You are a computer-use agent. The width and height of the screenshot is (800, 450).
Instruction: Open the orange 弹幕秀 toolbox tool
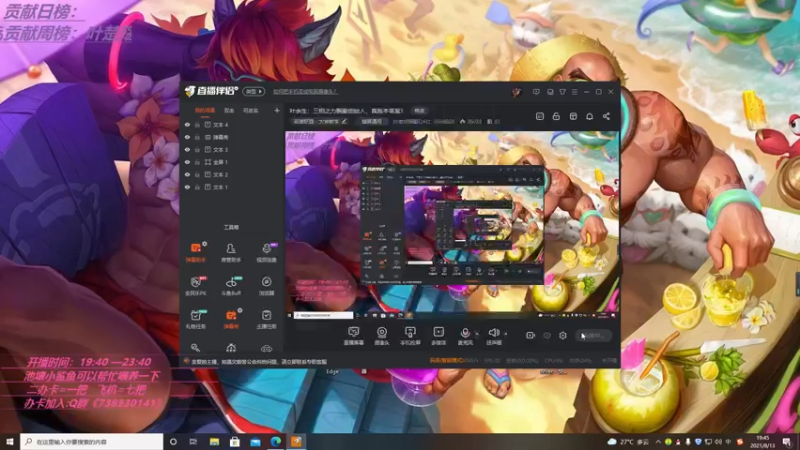point(231,319)
